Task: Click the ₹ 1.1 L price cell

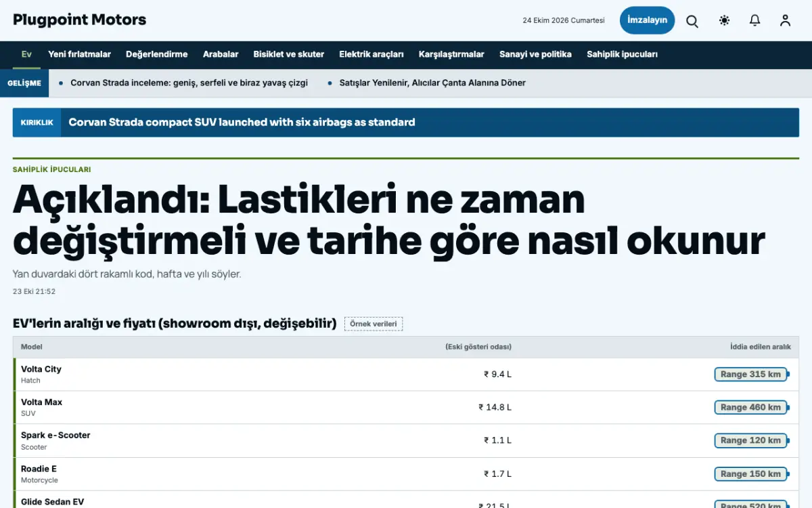Action: point(497,441)
